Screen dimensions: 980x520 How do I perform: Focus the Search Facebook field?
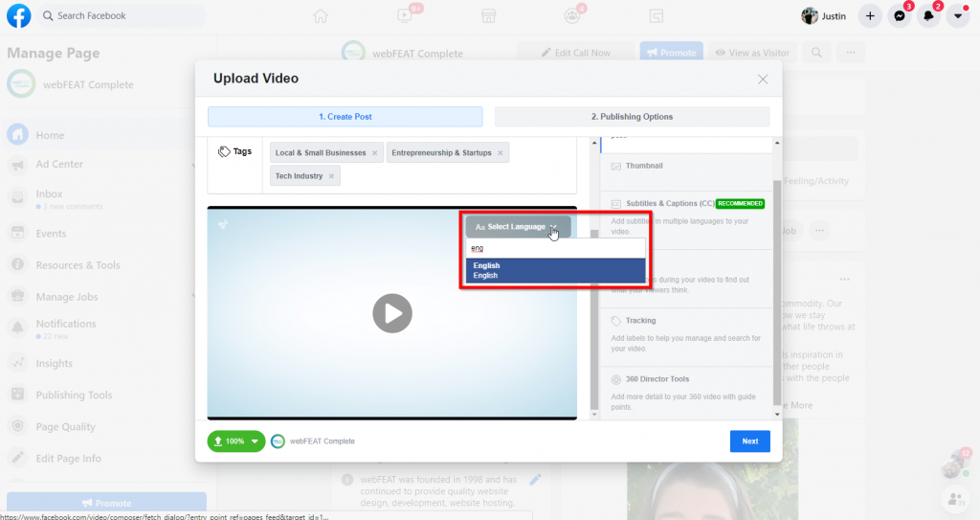pos(121,15)
